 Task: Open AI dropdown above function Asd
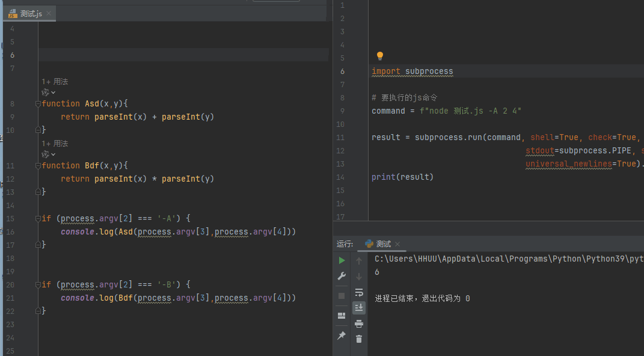(x=48, y=92)
